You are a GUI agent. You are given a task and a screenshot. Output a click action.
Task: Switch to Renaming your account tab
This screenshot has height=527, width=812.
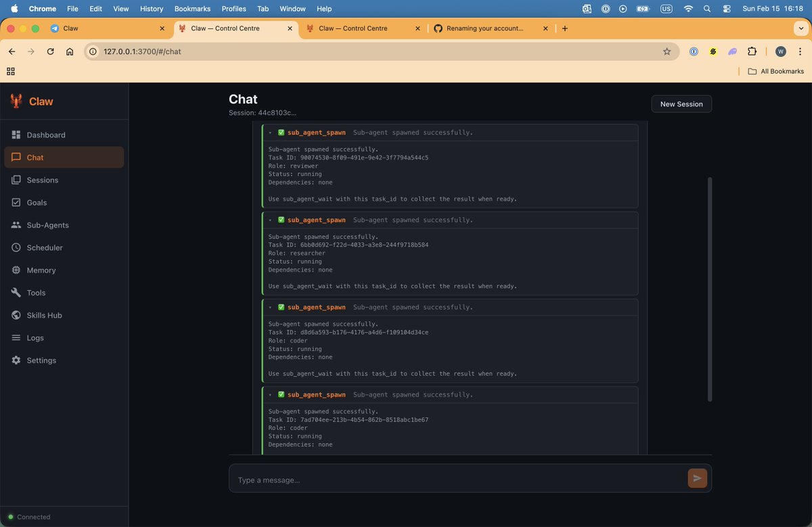[x=491, y=28]
